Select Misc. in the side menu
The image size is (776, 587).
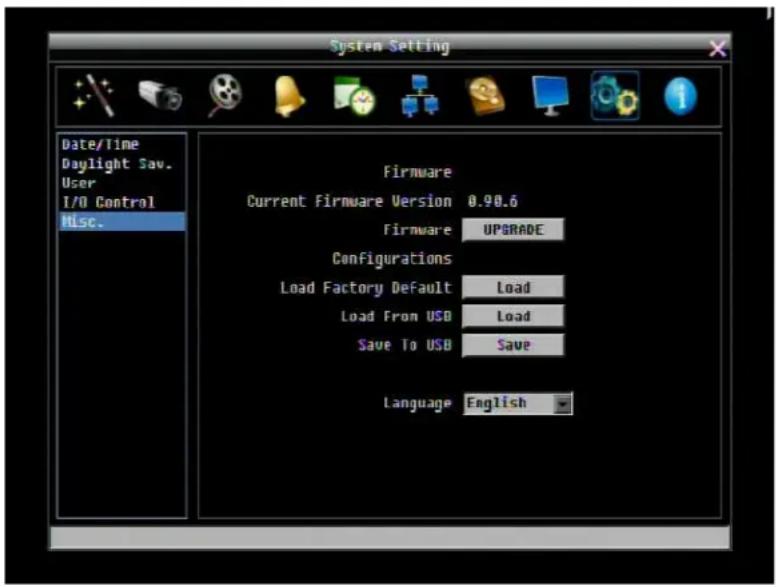click(122, 221)
